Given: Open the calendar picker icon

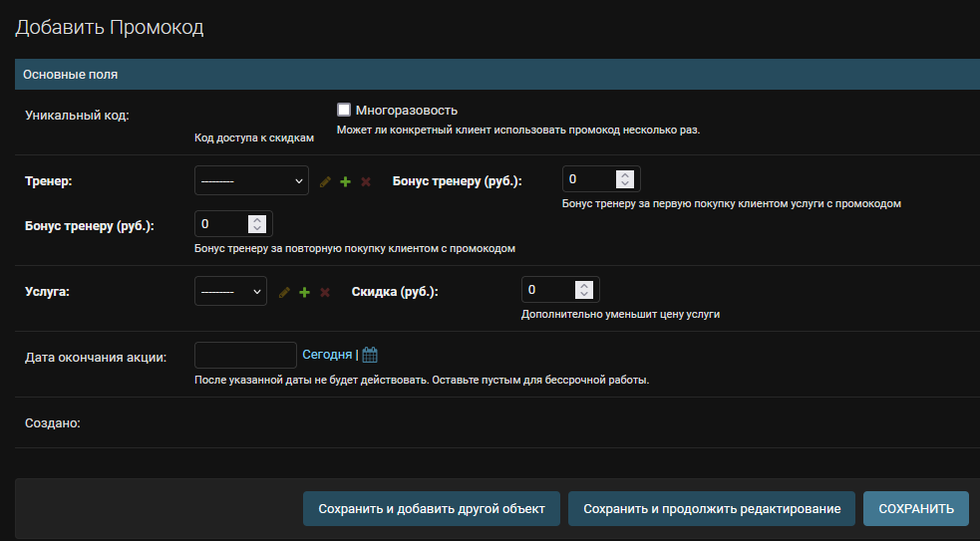Looking at the screenshot, I should tap(370, 355).
